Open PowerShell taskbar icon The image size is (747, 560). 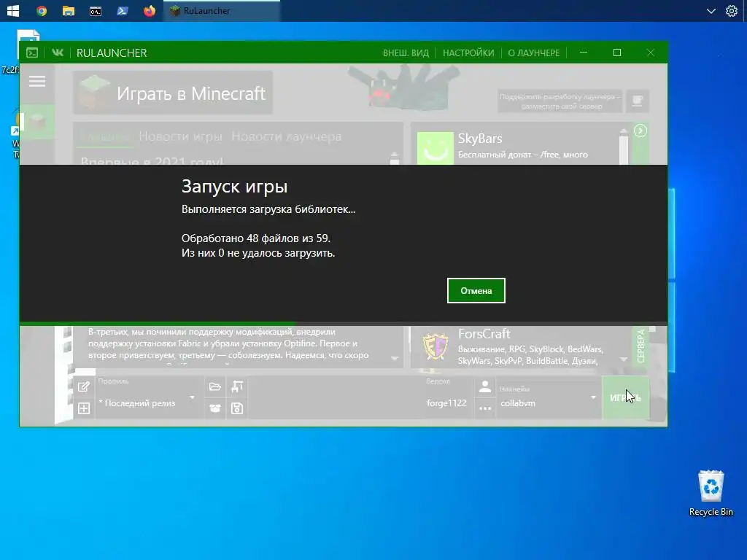(123, 10)
